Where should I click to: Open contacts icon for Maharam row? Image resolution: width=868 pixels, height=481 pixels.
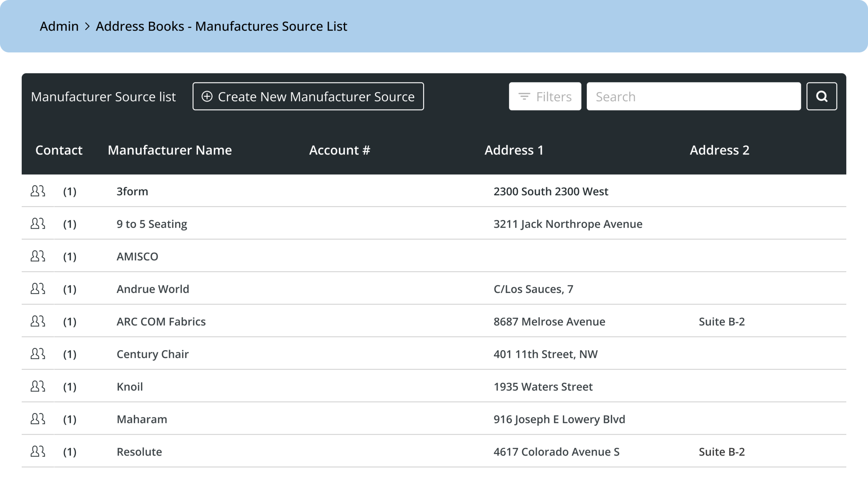[x=38, y=419]
